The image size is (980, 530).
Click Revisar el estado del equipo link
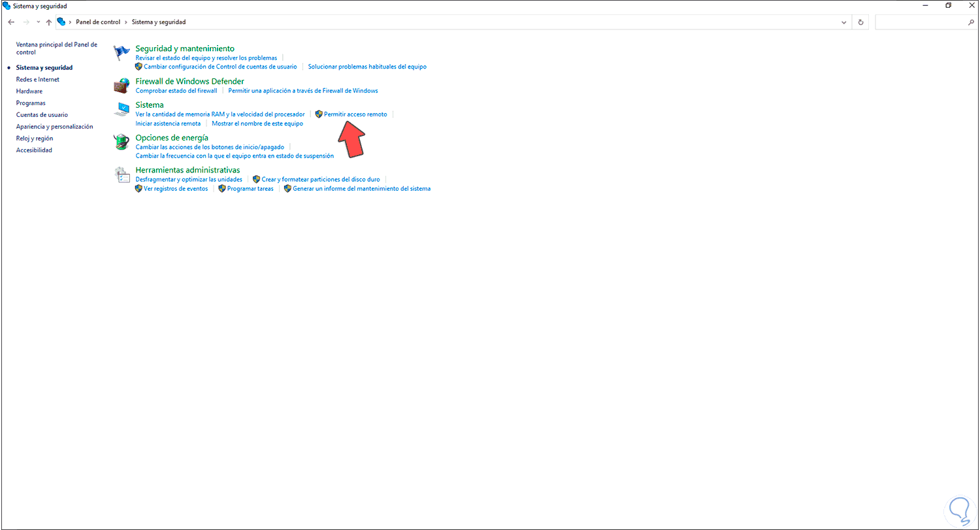pyautogui.click(x=206, y=58)
